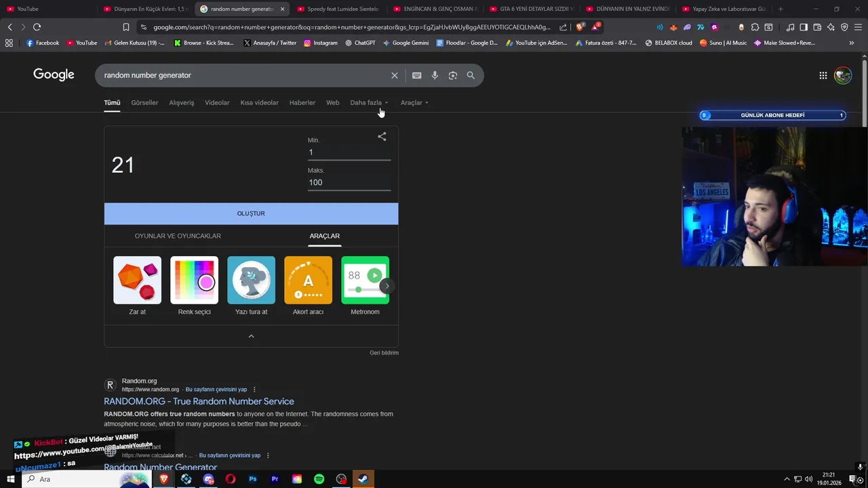This screenshot has width=868, height=488.
Task: Open the Google account avatar menu
Action: coord(843,75)
